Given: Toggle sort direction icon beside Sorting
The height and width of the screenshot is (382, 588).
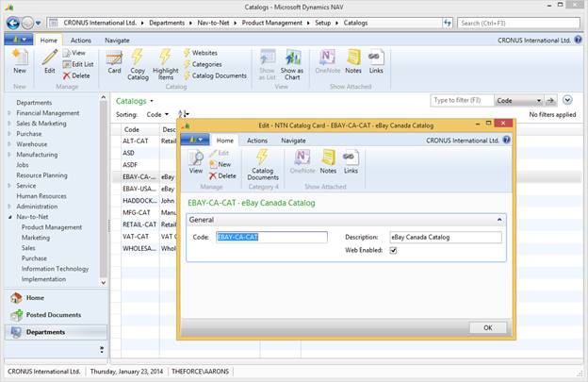Looking at the screenshot, I should coord(184,114).
